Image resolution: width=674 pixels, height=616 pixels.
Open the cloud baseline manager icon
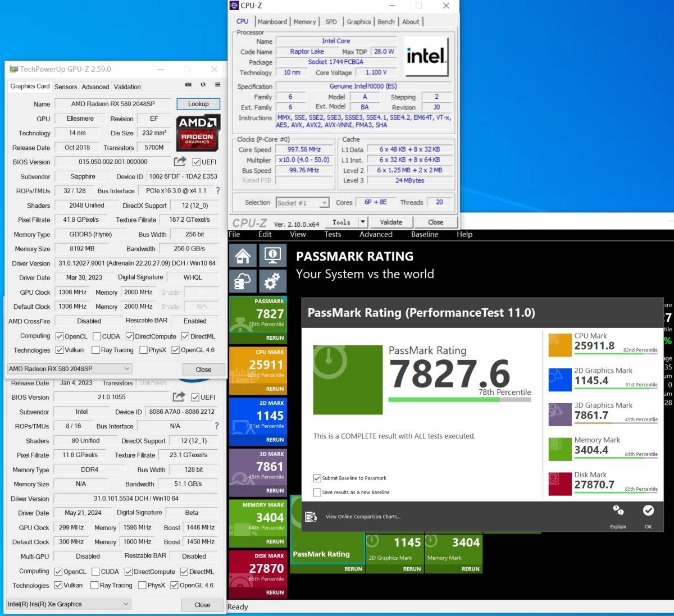tap(243, 281)
